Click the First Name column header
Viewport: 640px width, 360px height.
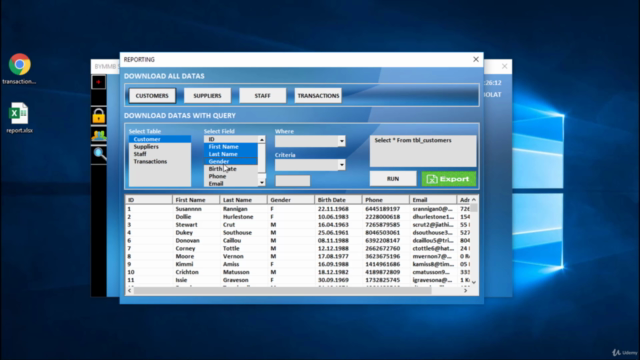[x=196, y=200]
